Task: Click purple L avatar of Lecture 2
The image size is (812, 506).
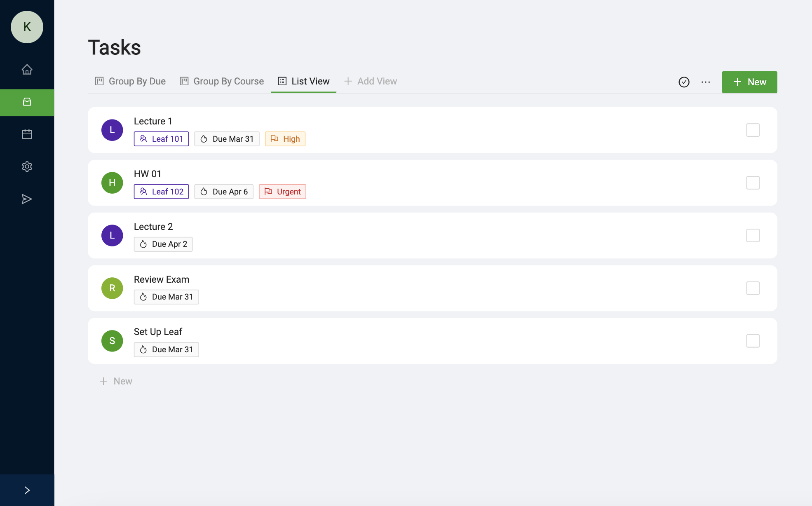Action: 112,235
